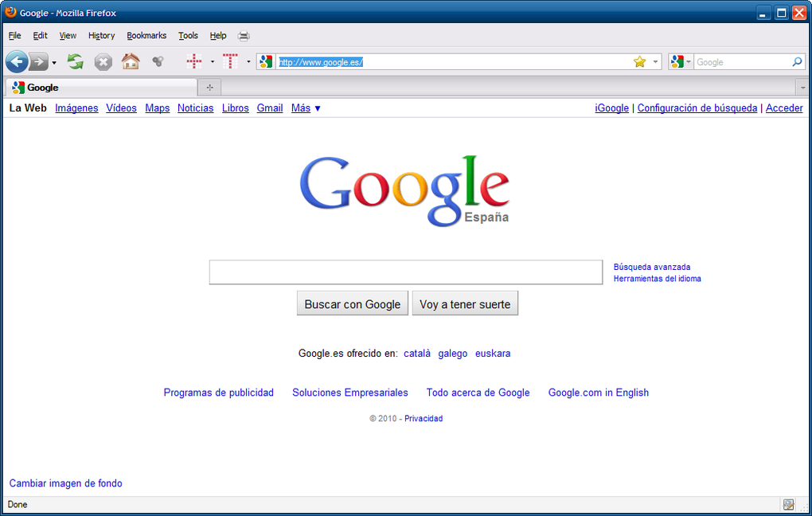Open Programas de publicidad link
Screen dimensions: 812x516
pos(219,393)
